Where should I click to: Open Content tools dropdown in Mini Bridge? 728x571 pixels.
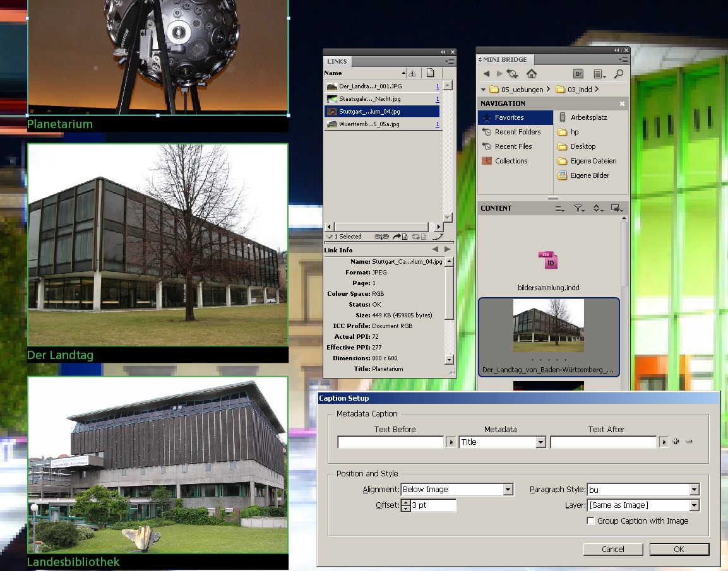[617, 209]
